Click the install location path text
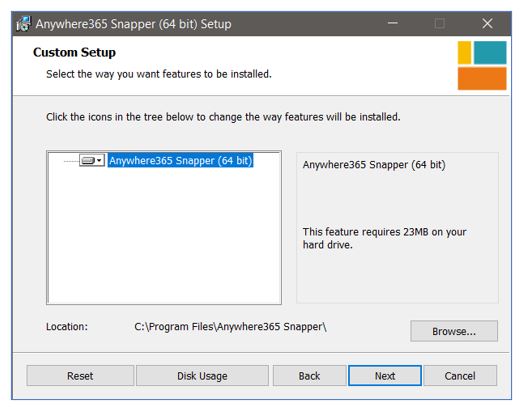523x412 pixels. (230, 326)
